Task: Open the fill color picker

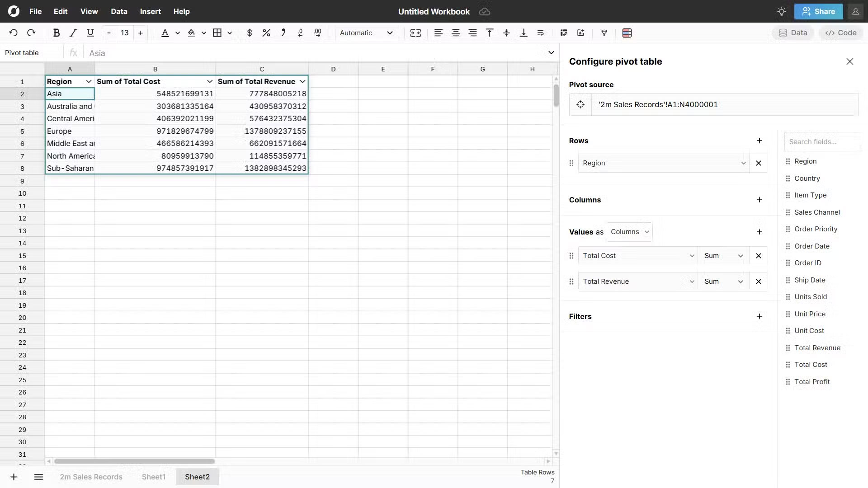Action: 193,33
